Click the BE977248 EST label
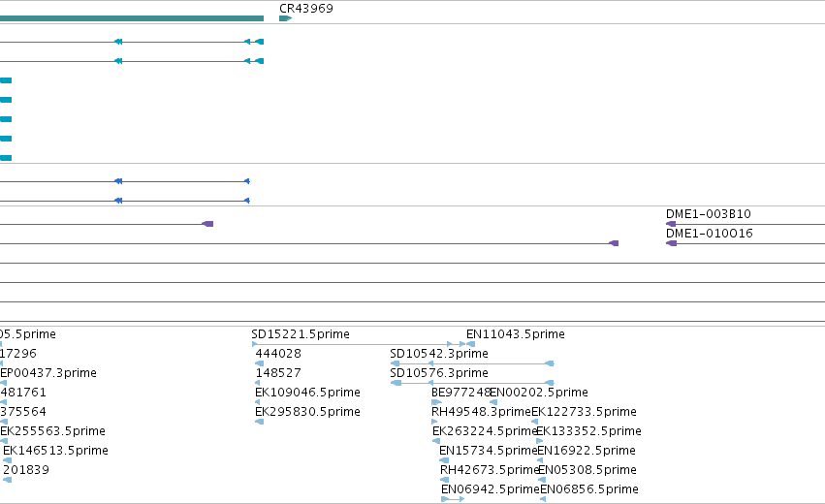Image resolution: width=825 pixels, height=504 pixels. click(460, 393)
